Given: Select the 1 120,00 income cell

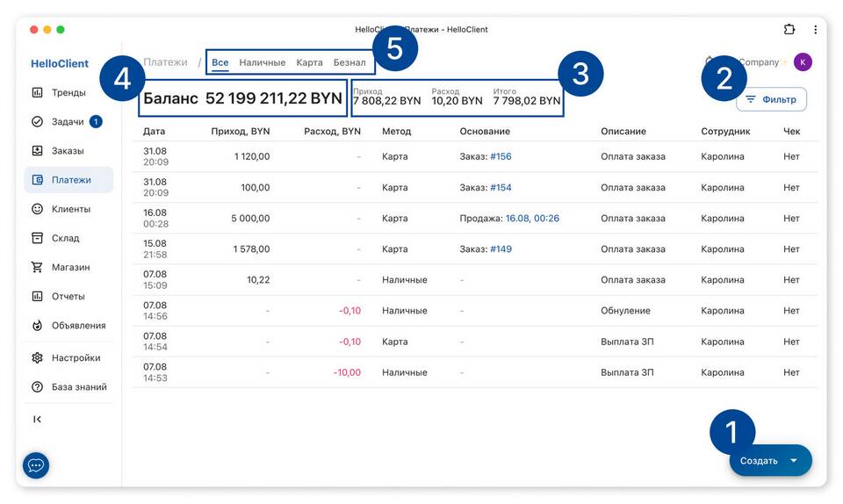Looking at the screenshot, I should pyautogui.click(x=252, y=156).
